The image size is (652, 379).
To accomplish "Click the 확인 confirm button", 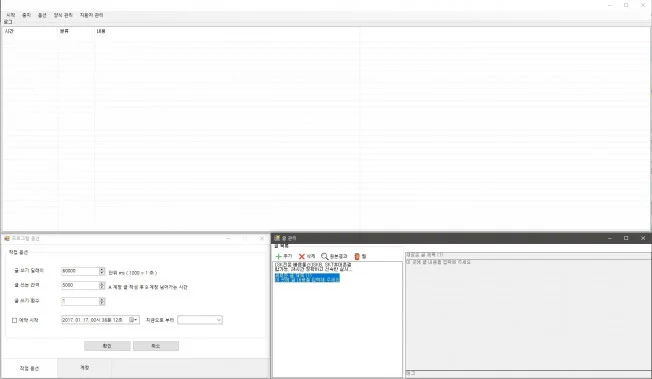I will pos(107,346).
